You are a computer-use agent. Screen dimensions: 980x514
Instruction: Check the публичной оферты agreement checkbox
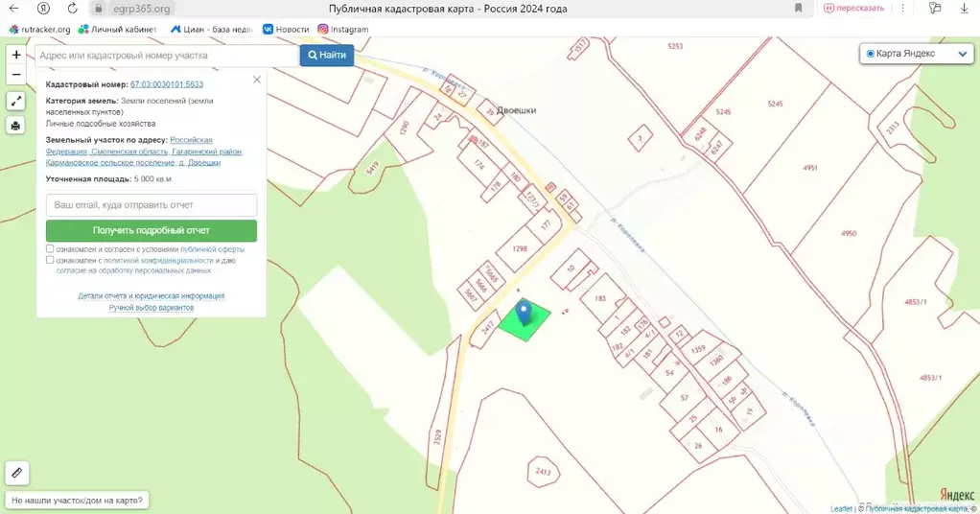[x=50, y=249]
